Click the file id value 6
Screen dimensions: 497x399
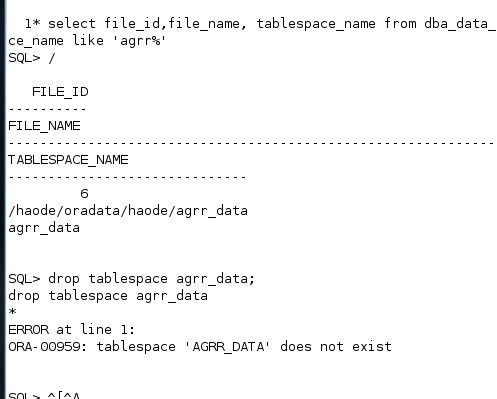[84, 193]
